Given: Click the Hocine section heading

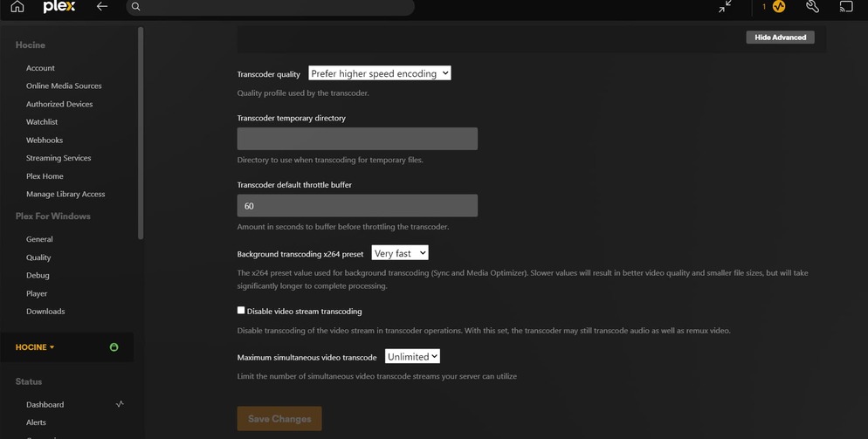Looking at the screenshot, I should (31, 45).
